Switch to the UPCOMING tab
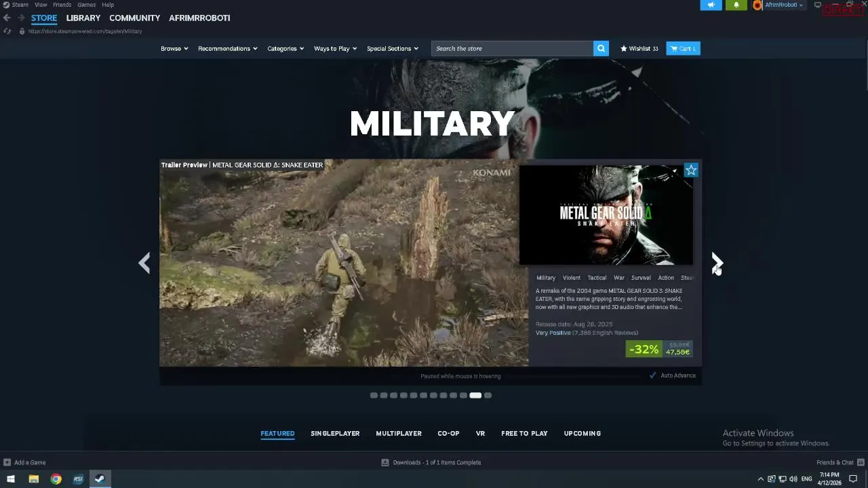This screenshot has height=488, width=868. [x=583, y=433]
